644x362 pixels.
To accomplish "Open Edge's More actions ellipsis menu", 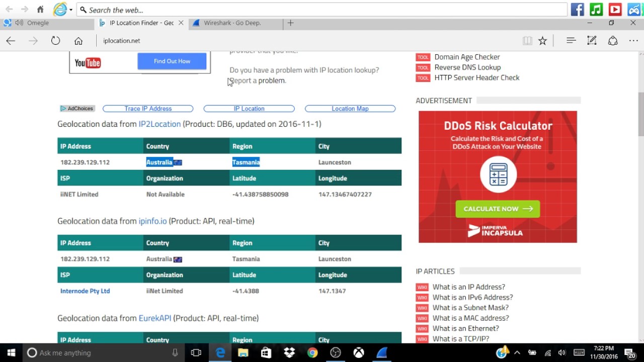I will (633, 41).
